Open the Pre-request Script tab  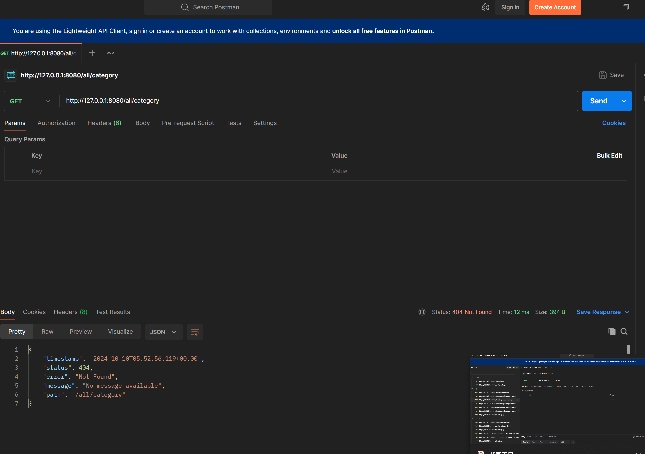[x=188, y=123]
